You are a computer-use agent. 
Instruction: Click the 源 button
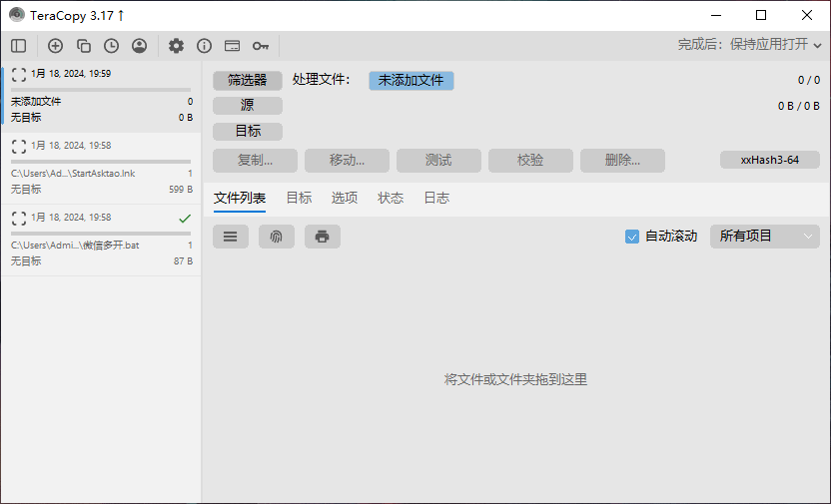pos(248,106)
